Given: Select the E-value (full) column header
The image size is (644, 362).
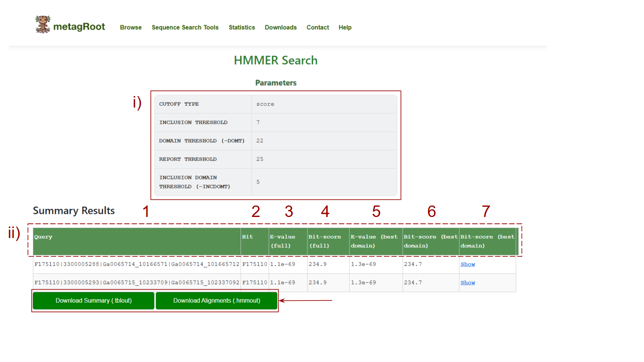Looking at the screenshot, I should 288,241.
